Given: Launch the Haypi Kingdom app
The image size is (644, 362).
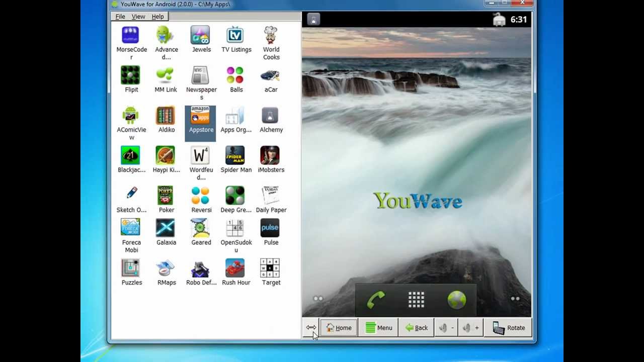Looking at the screenshot, I should [x=165, y=155].
